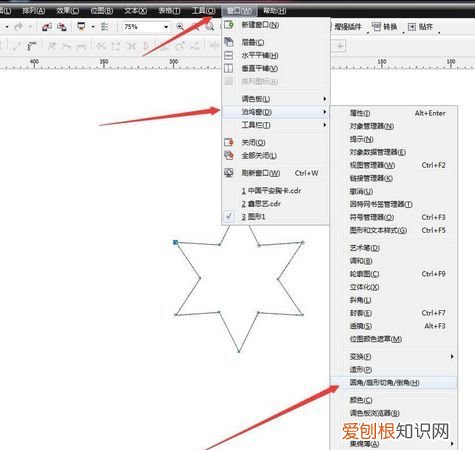The image size is (475, 450).
Task: Open the 窗口(W) menu in the menu bar
Action: [239, 11]
